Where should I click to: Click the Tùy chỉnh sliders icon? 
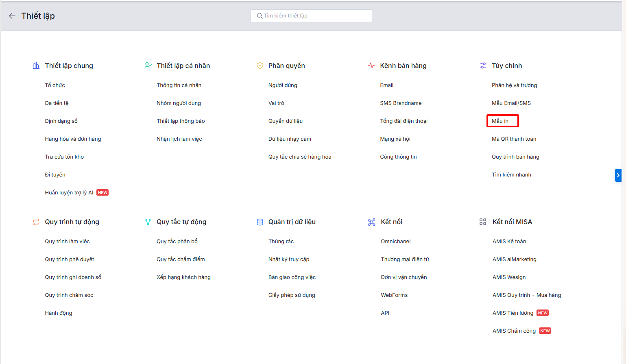coord(483,66)
